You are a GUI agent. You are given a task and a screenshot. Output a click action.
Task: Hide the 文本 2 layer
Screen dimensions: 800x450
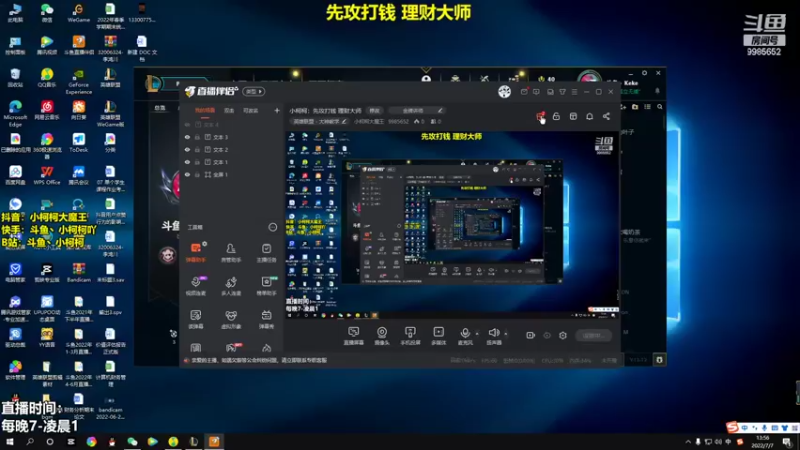point(187,149)
